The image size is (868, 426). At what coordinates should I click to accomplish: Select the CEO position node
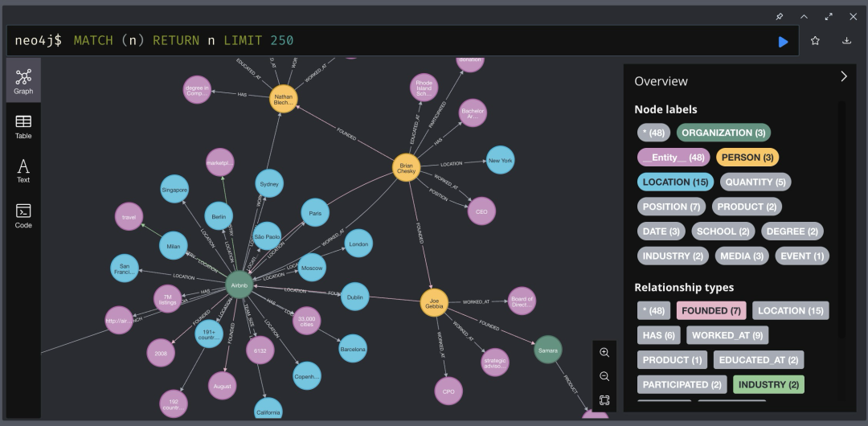pos(481,211)
